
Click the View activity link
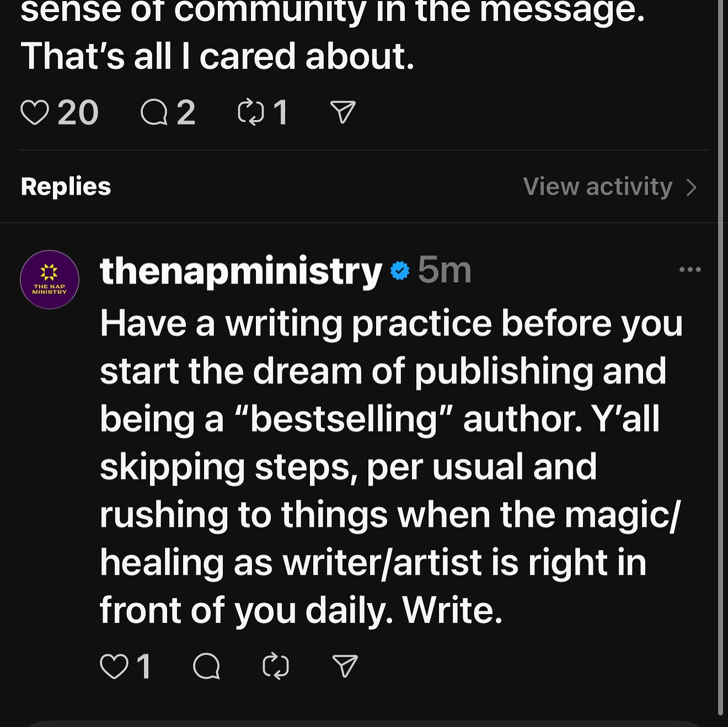pos(598,187)
